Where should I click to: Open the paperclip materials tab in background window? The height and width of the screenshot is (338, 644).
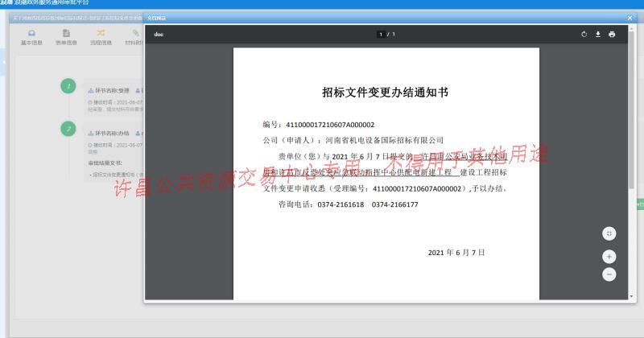point(134,37)
